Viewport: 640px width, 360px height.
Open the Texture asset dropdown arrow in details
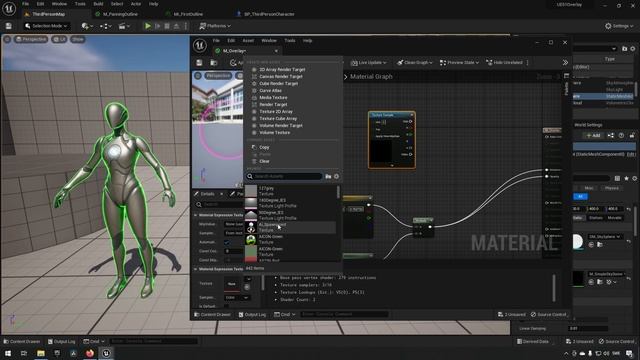tap(248, 279)
